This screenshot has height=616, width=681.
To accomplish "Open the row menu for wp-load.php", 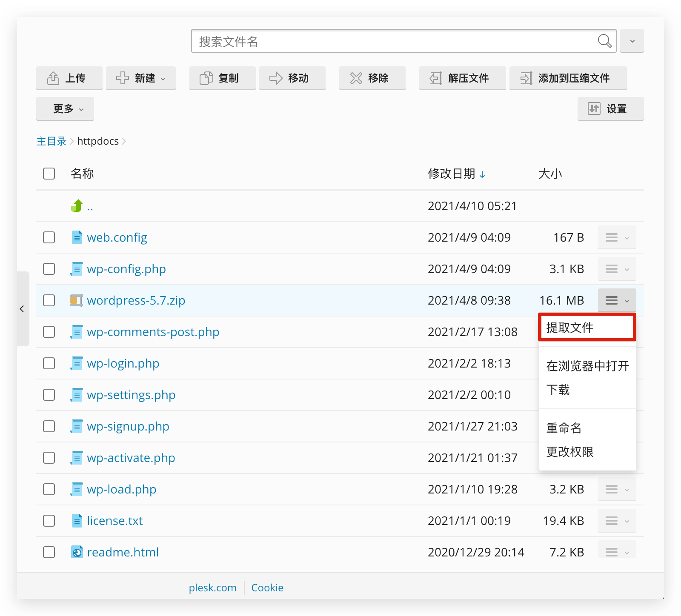I will point(617,489).
